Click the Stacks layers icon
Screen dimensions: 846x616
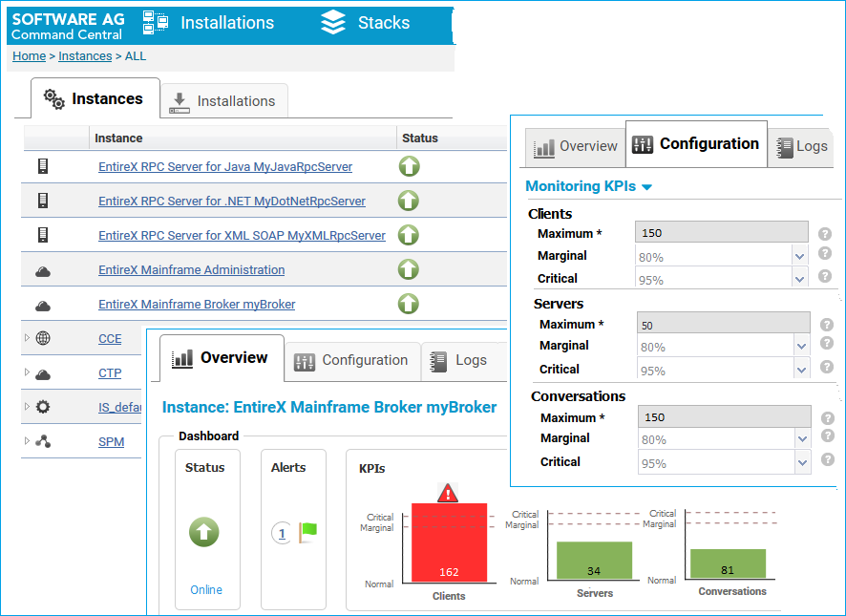[x=333, y=22]
